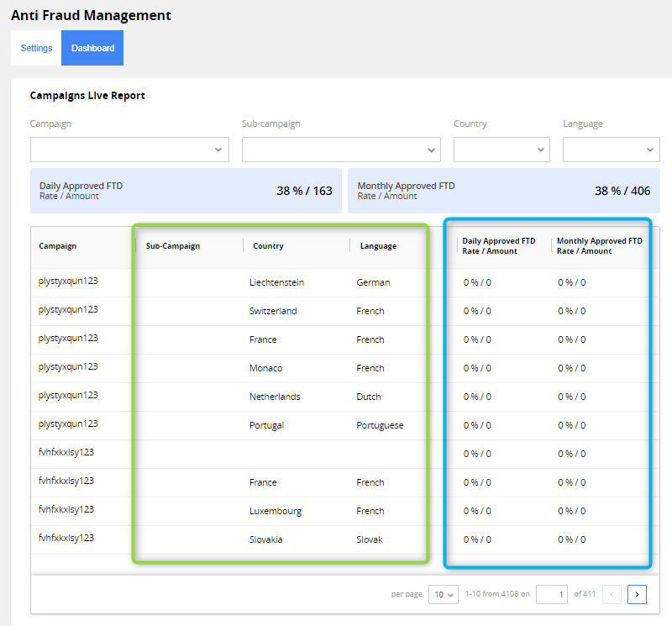Open the Campaign filter dropdown
The image size is (672, 626).
tap(129, 150)
